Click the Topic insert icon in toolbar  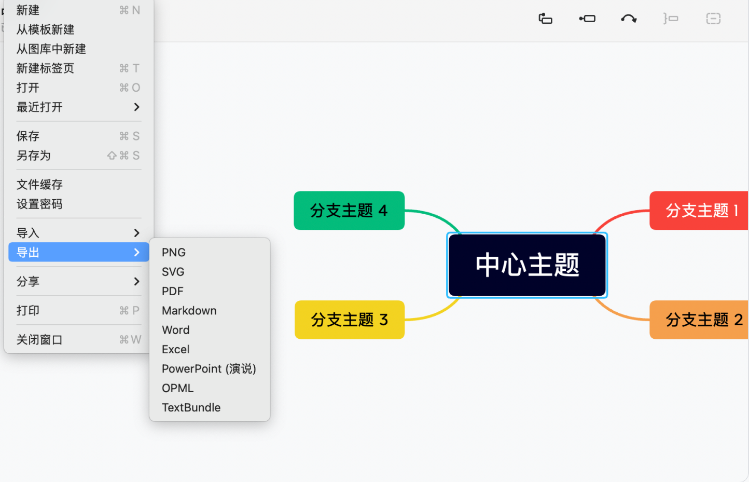pos(546,19)
